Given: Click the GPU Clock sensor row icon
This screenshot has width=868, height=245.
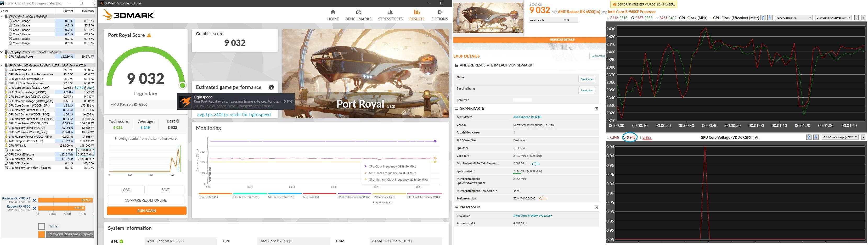Looking at the screenshot, I should pos(6,150).
